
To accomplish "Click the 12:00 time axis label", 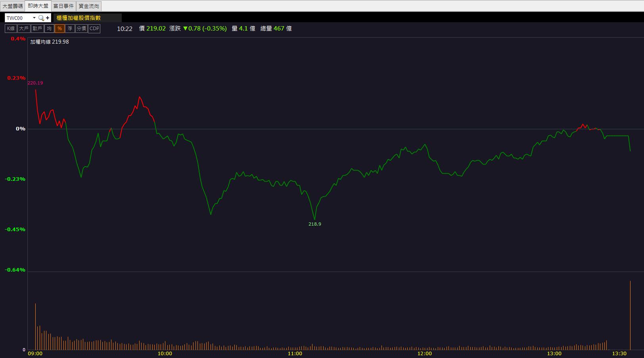I will tap(425, 354).
